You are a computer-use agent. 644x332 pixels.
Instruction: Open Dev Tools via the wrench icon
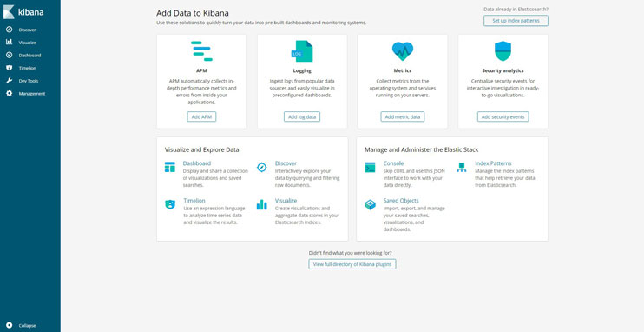9,81
